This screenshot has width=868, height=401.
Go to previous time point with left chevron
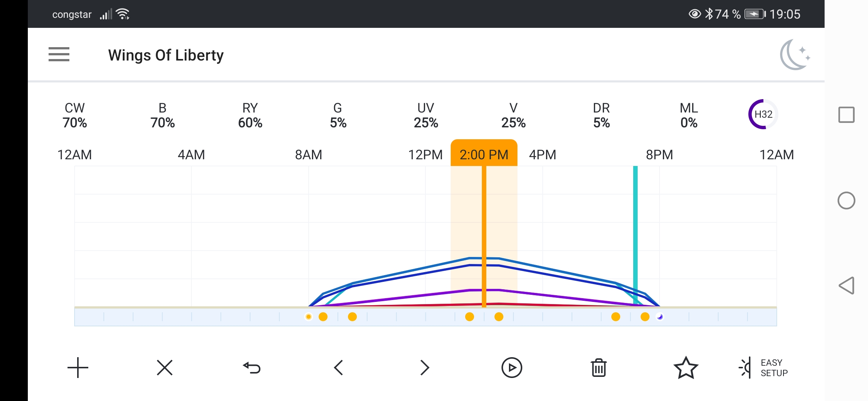pos(338,368)
